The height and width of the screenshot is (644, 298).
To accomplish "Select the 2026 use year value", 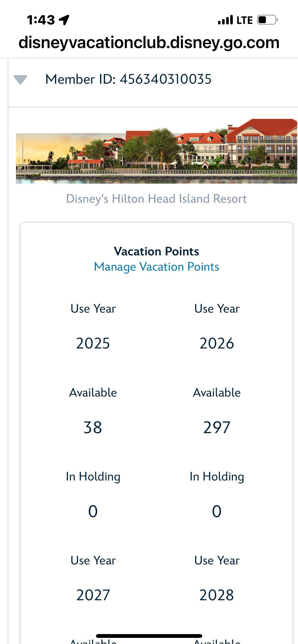I will (217, 343).
